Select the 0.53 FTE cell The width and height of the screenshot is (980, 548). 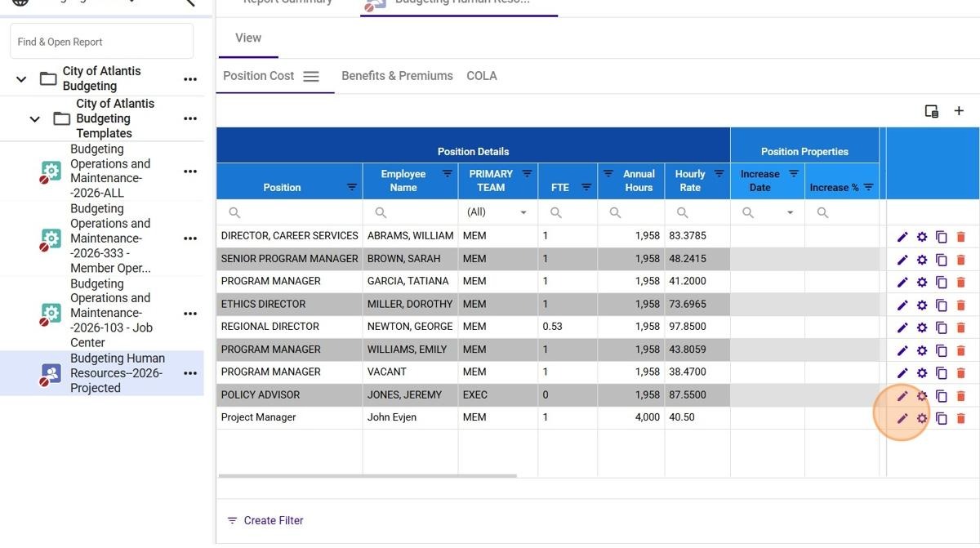[x=568, y=327]
